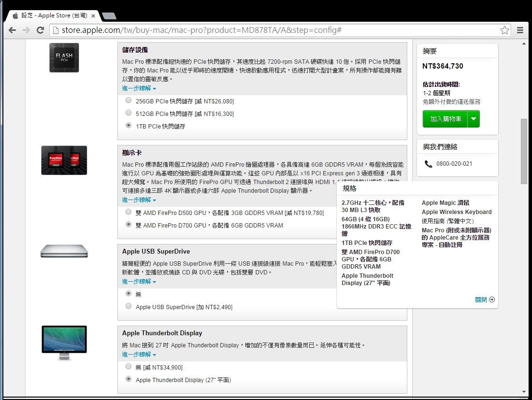532x400 pixels.
Task: Click 使用指南 (繁體中文) spec entry
Action: 448,221
